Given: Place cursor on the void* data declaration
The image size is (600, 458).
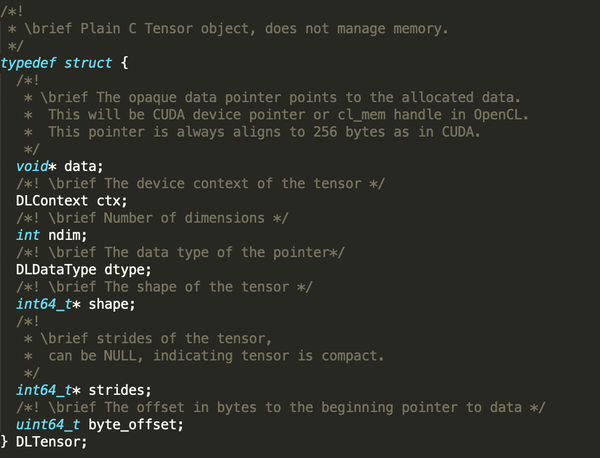Looking at the screenshot, I should click(x=60, y=165).
